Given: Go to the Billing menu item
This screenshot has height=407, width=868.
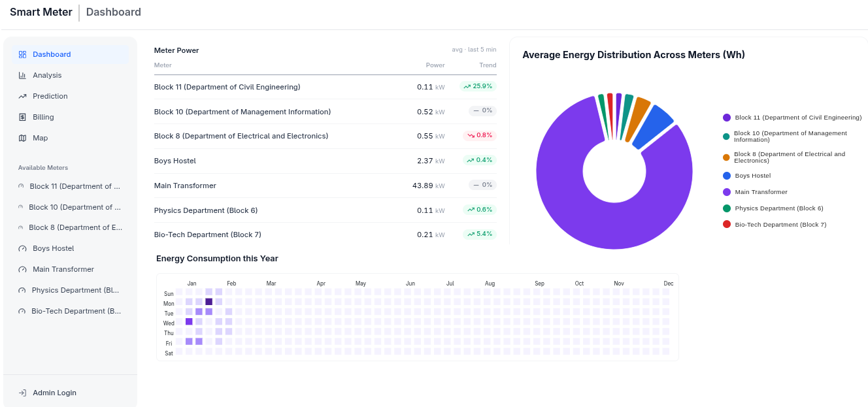Looking at the screenshot, I should 43,118.
